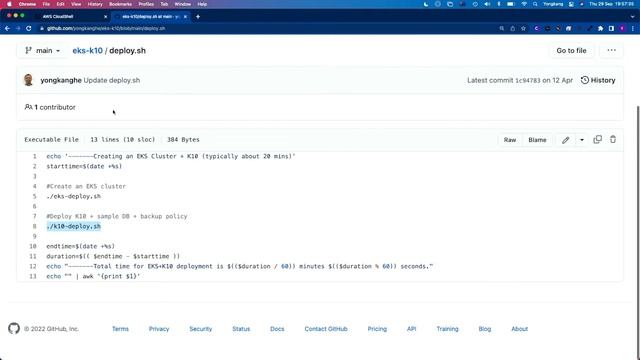
Task: Open the Training footer link
Action: coord(447,329)
